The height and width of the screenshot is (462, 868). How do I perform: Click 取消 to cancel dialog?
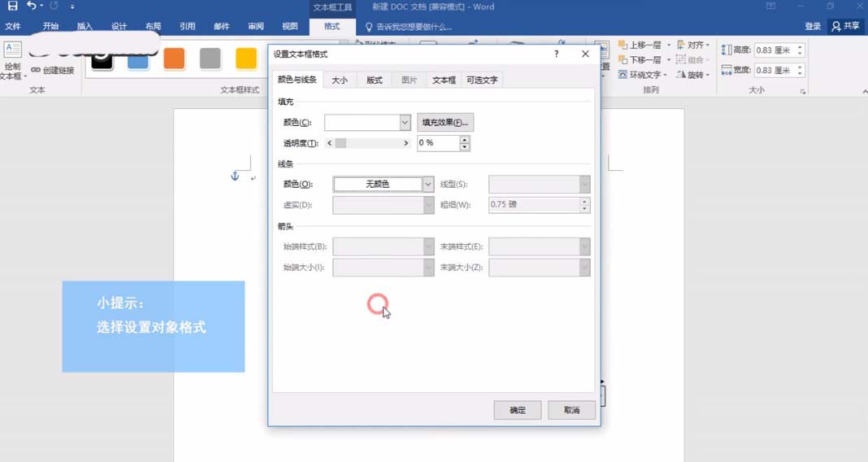point(572,410)
